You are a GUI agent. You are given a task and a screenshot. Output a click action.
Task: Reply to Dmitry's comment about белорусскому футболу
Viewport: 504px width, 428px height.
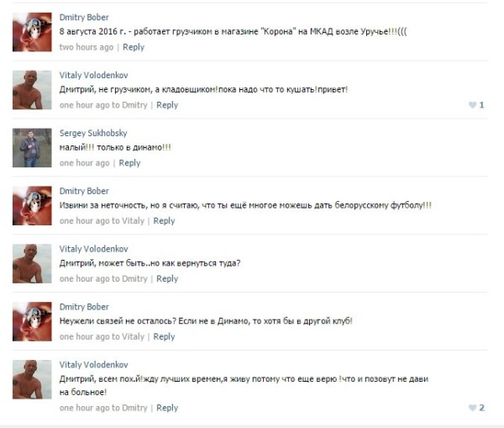click(x=164, y=221)
